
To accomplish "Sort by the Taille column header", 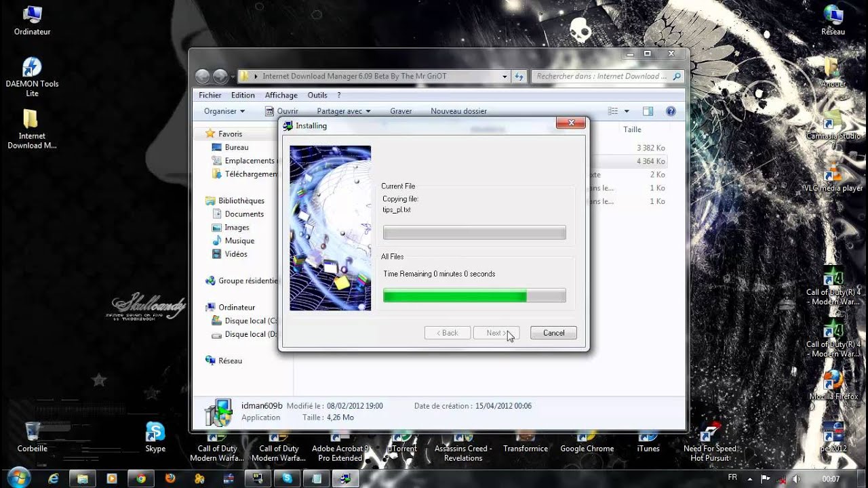I will click(632, 129).
